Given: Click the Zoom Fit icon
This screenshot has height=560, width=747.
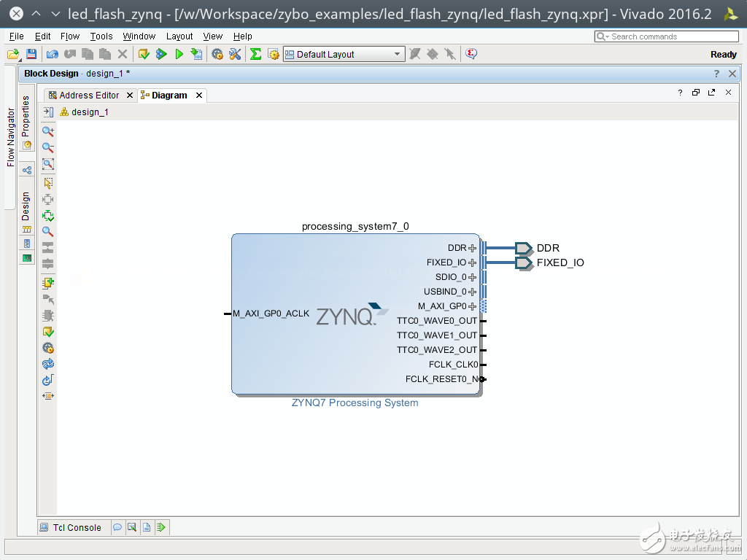Looking at the screenshot, I should point(48,164).
